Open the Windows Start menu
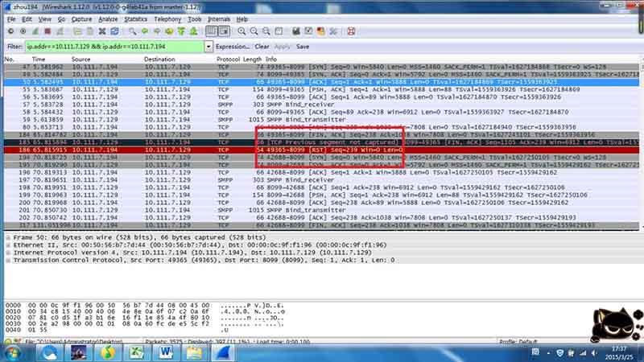 (12, 353)
